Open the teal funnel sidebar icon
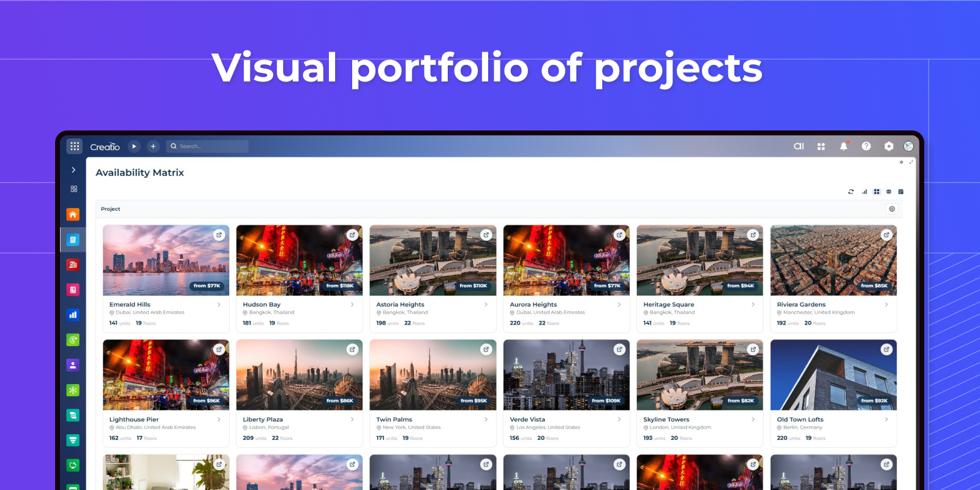 click(73, 440)
